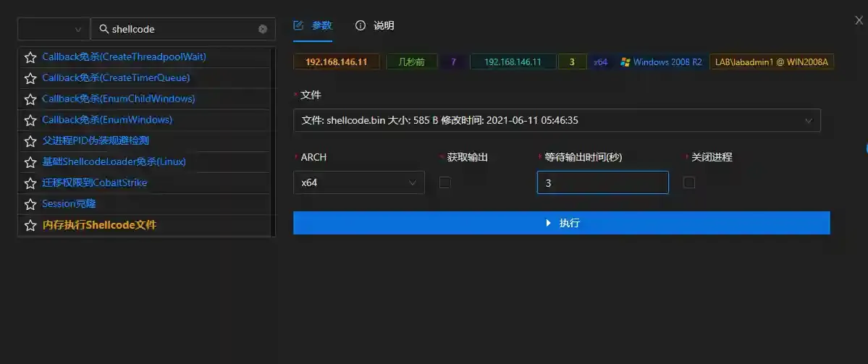The width and height of the screenshot is (868, 364).
Task: Select 基础ShellcodeLoader免杀(Linux) module
Action: 114,161
